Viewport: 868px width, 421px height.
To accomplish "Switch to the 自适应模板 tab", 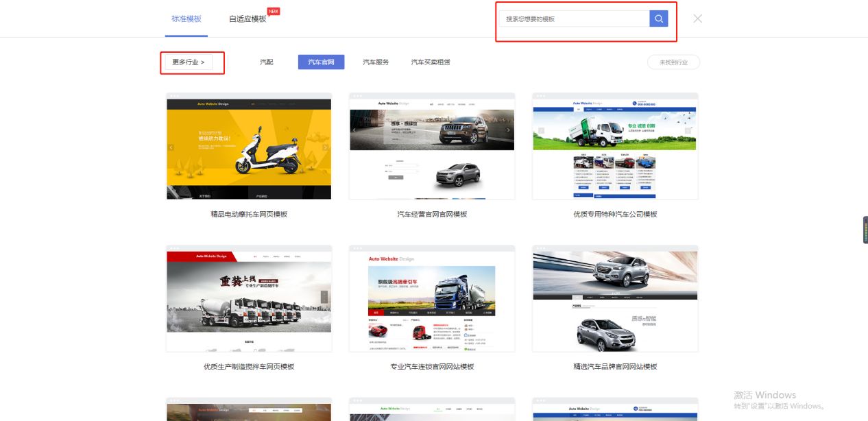I will tap(248, 19).
